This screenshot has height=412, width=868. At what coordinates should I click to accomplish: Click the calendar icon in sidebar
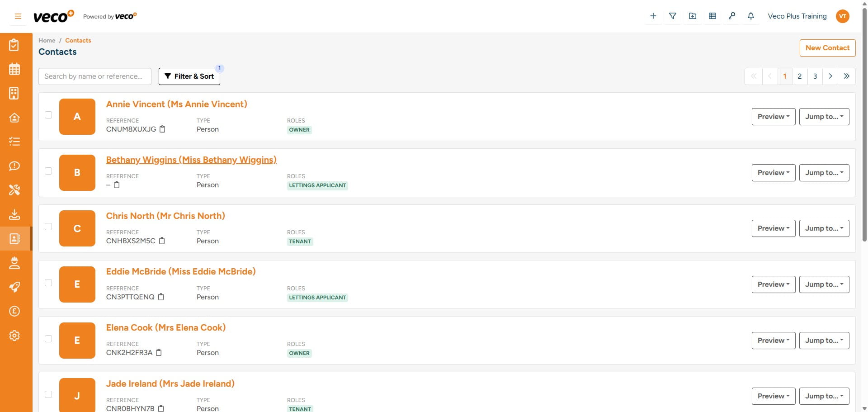pyautogui.click(x=14, y=69)
